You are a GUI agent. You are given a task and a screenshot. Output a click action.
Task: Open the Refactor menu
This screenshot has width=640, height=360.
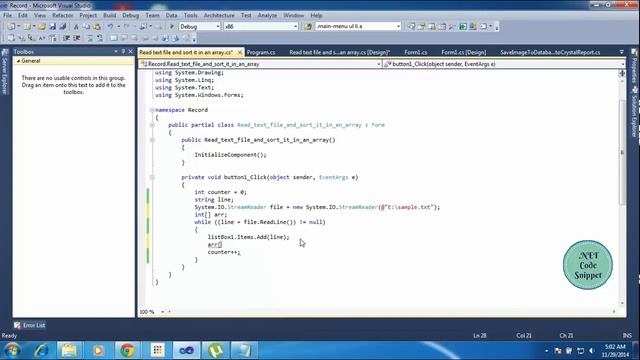[62, 16]
